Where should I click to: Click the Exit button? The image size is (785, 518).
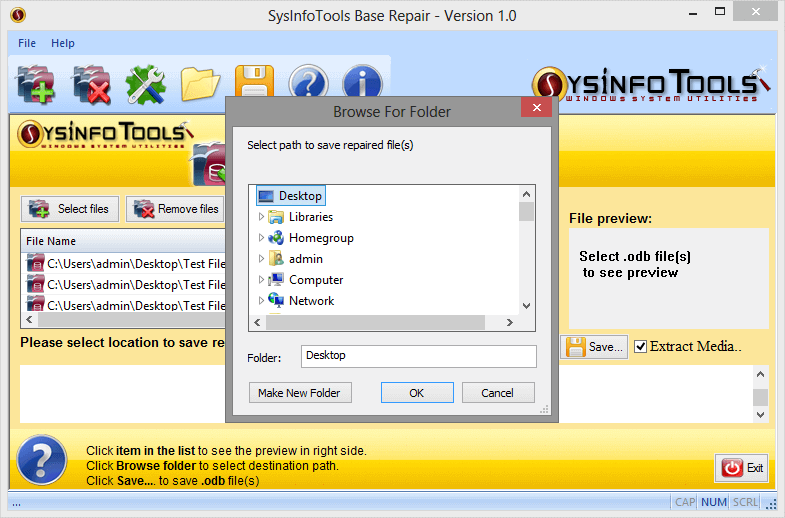(741, 468)
